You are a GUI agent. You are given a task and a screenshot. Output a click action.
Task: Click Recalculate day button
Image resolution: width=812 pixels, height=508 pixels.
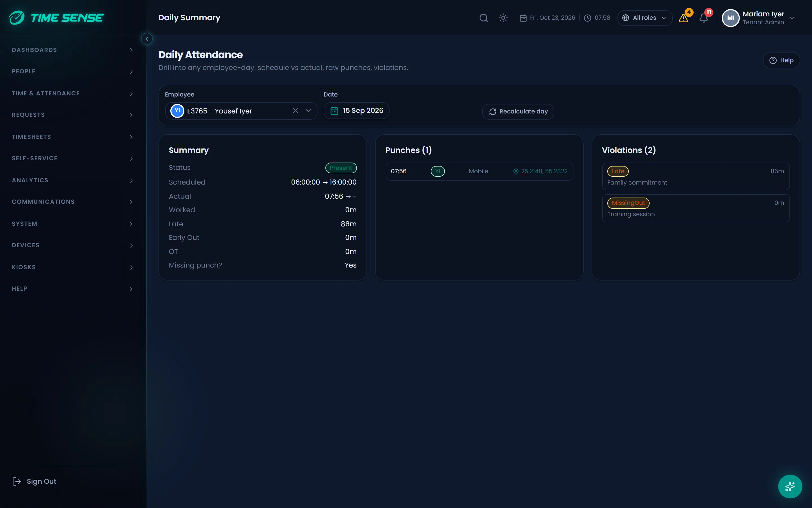518,111
